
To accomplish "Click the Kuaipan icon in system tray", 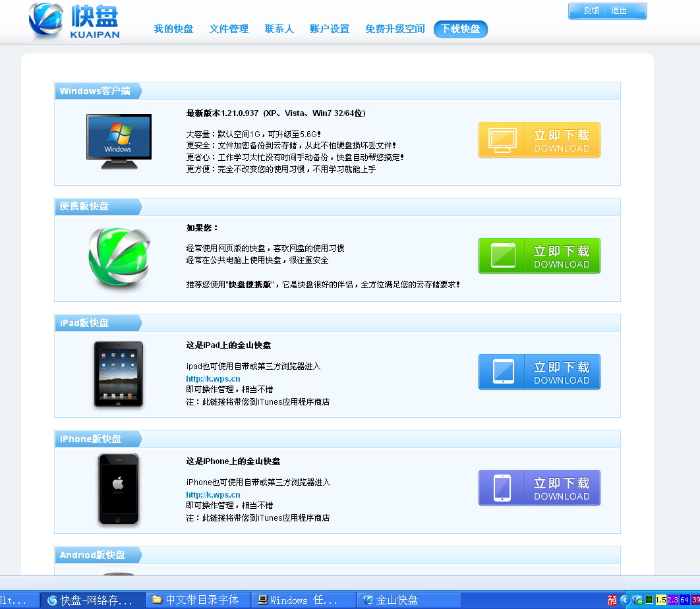I will (637, 600).
